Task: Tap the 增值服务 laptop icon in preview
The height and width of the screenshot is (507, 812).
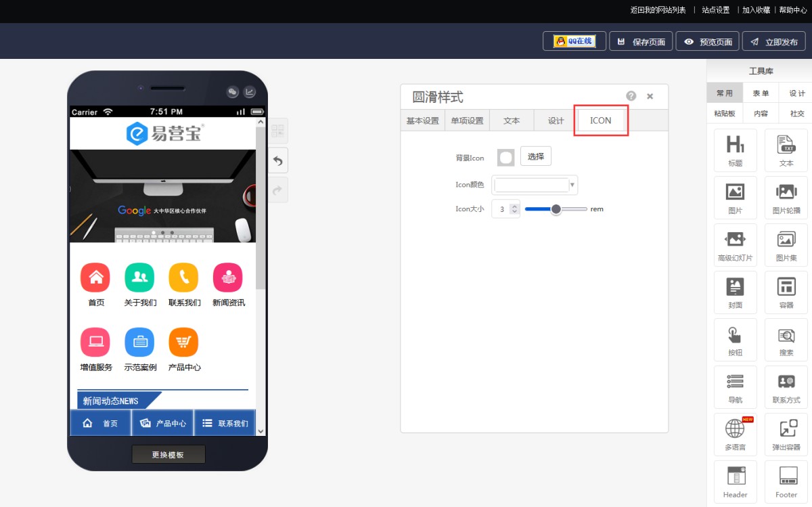Action: (x=95, y=342)
